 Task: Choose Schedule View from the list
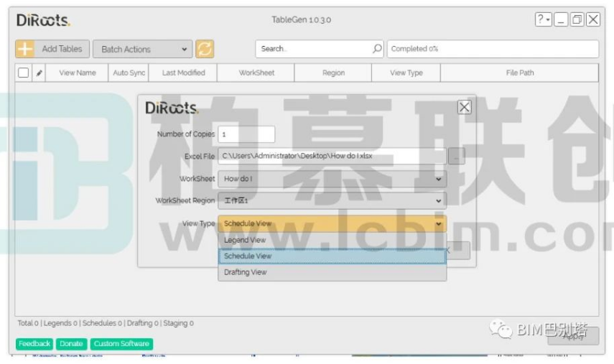pyautogui.click(x=332, y=256)
